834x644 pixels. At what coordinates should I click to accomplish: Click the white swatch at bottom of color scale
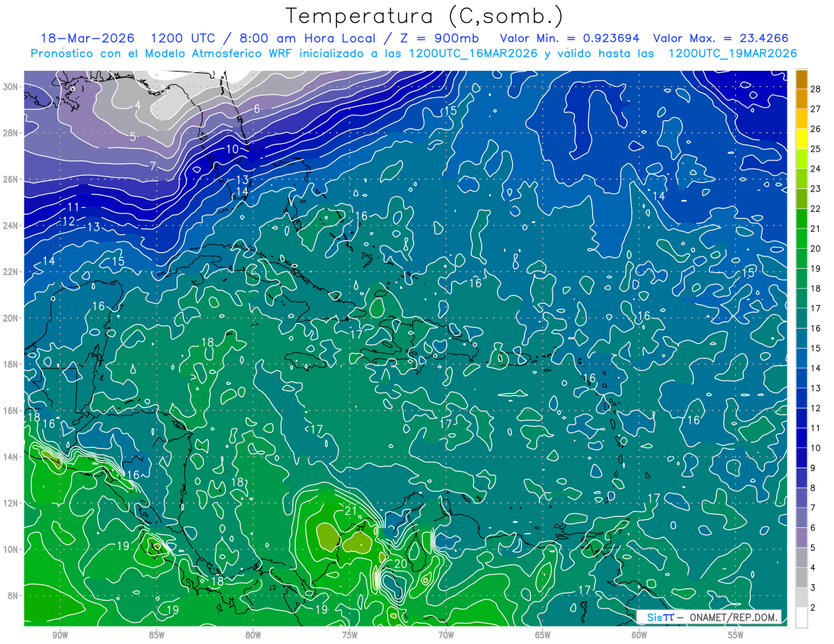(x=801, y=618)
